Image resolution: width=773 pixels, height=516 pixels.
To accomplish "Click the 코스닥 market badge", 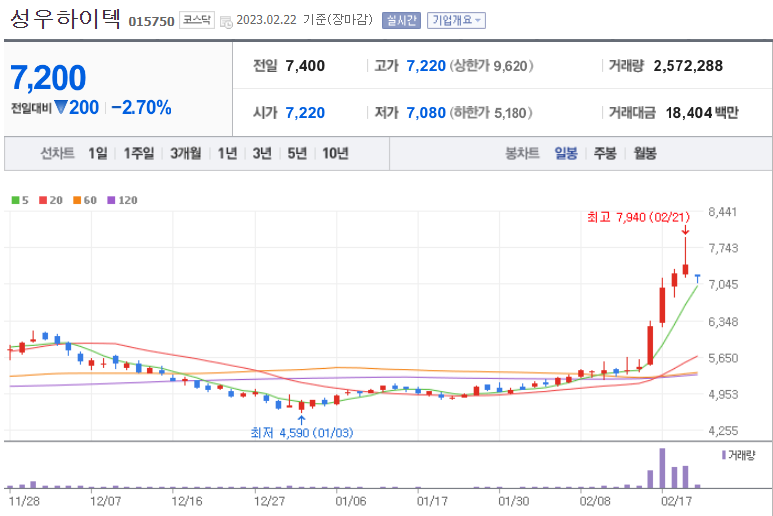I will 197,20.
